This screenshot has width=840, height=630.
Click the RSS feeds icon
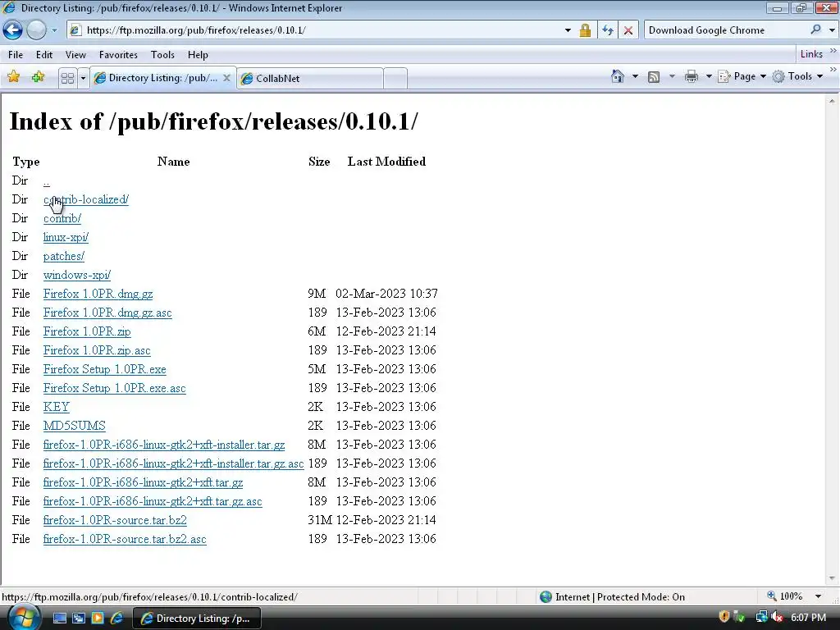point(654,76)
